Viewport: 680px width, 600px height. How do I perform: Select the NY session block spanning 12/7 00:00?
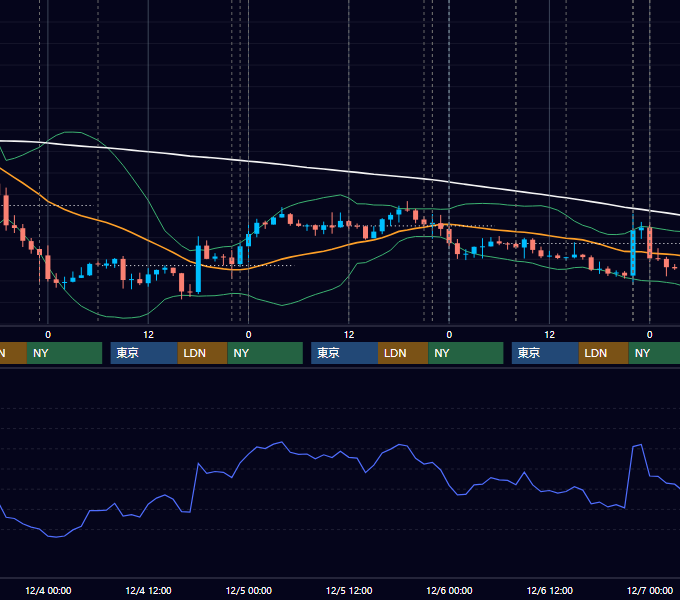654,353
